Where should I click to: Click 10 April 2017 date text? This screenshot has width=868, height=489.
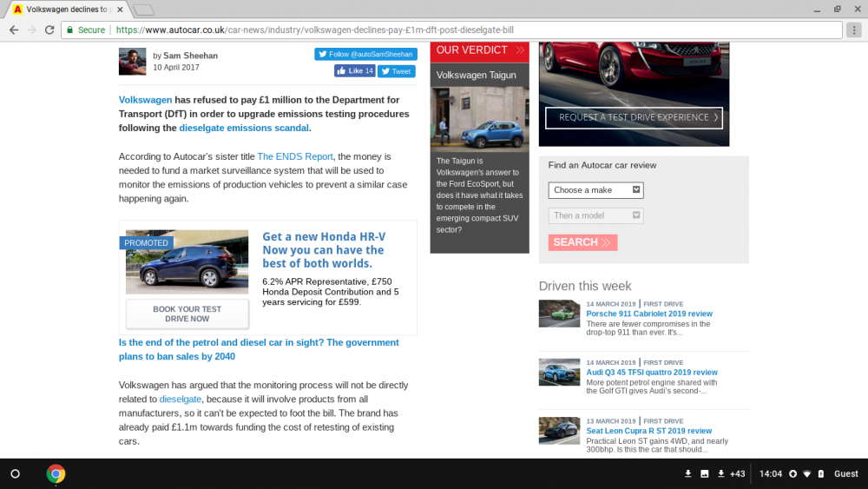click(x=176, y=68)
